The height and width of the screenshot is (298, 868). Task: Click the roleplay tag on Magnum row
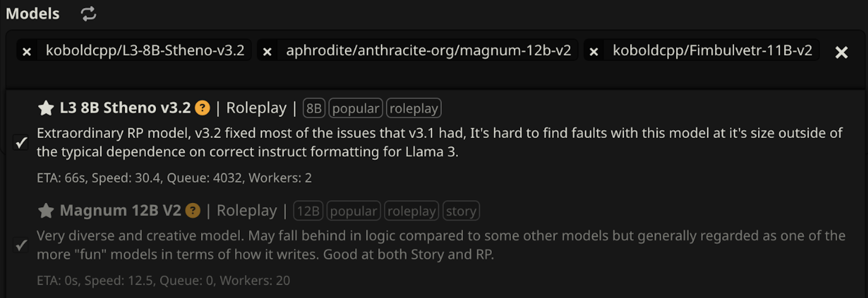click(x=411, y=211)
